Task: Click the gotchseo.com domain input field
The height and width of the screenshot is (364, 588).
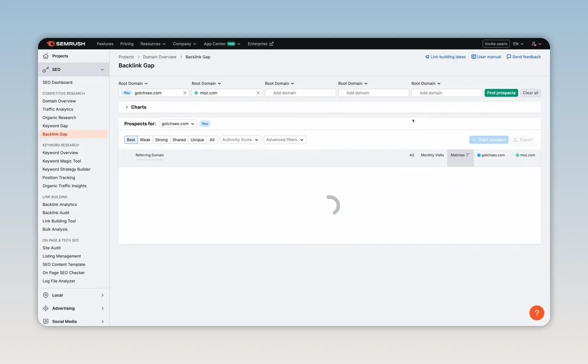Action: point(154,93)
